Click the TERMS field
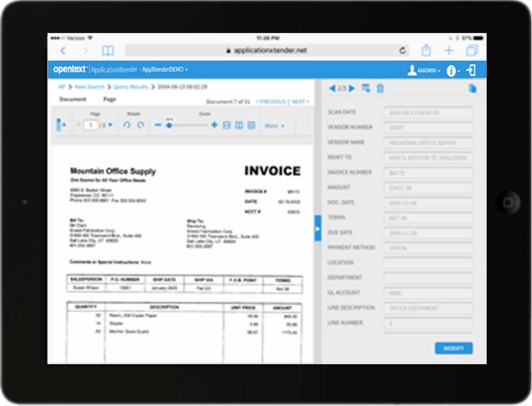 [428, 218]
